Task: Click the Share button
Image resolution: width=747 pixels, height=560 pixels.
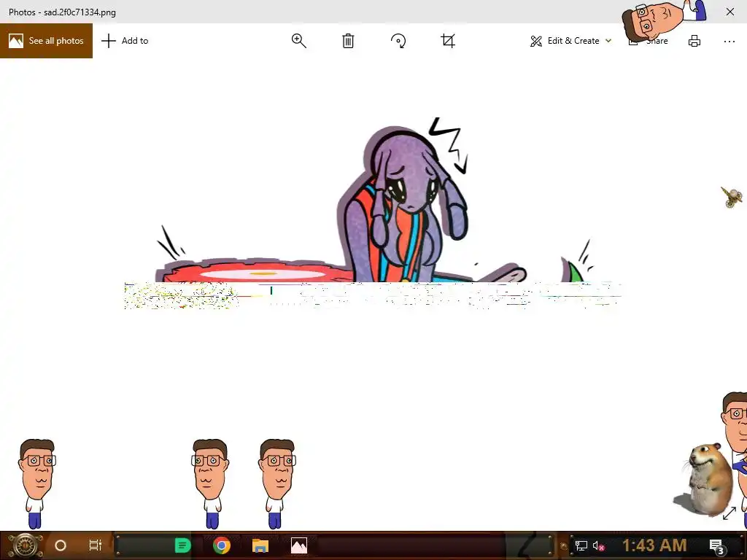Action: 649,41
